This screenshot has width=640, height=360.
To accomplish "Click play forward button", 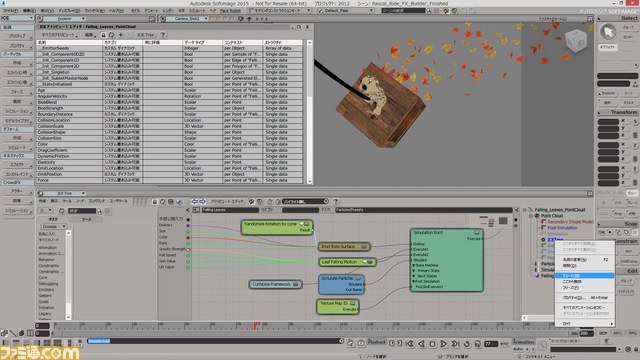I will (444, 344).
